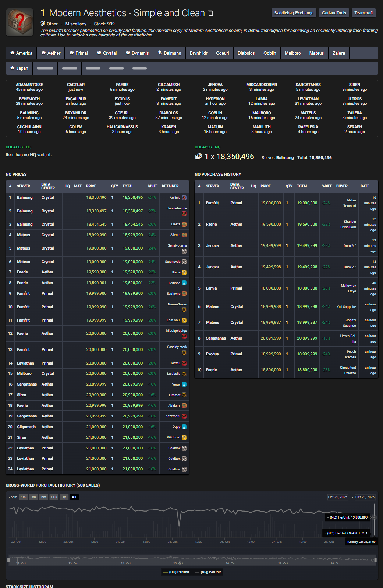Click the gil coin icon beside Cheapest NQ price

coord(198,157)
